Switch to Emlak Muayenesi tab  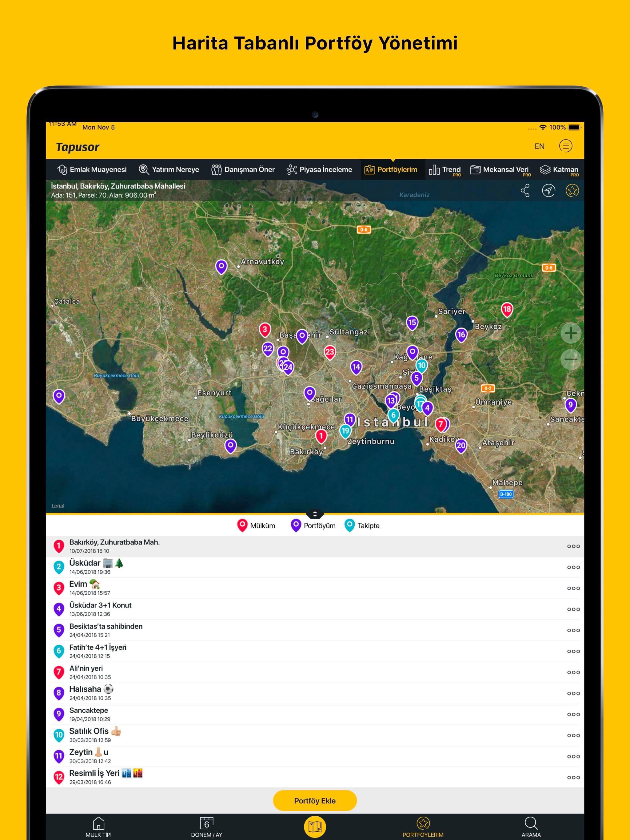(92, 170)
